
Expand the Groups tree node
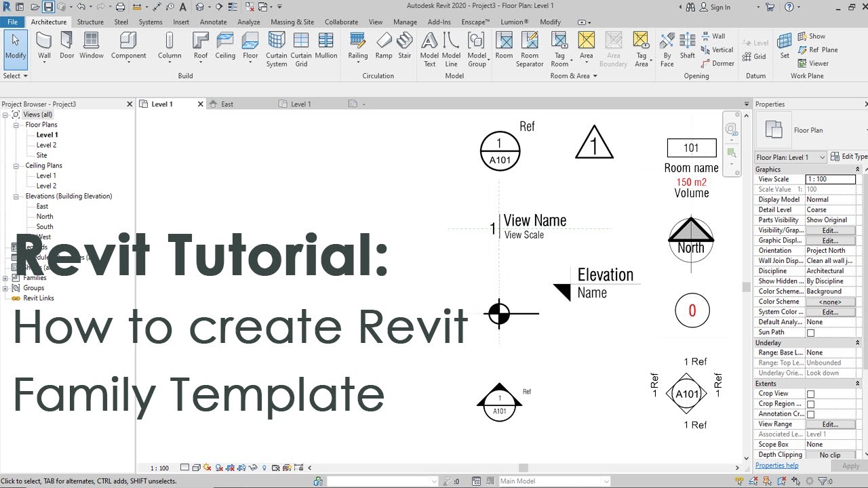pos(5,288)
